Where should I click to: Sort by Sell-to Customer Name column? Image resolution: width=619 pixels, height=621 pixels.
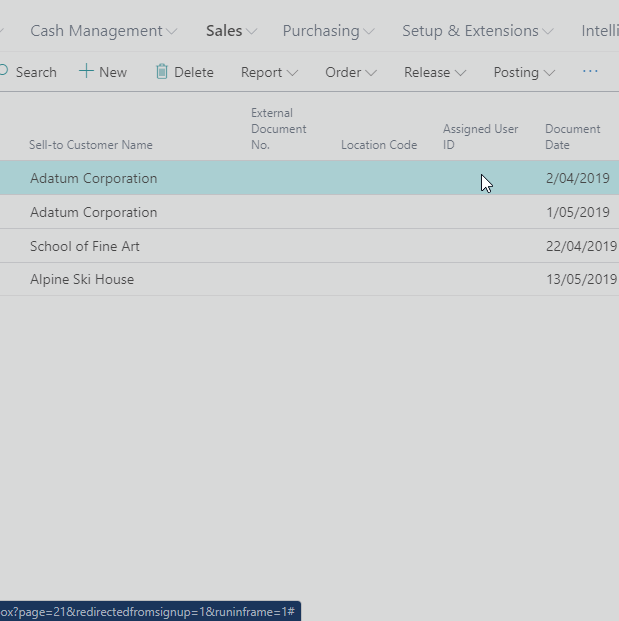tap(91, 145)
